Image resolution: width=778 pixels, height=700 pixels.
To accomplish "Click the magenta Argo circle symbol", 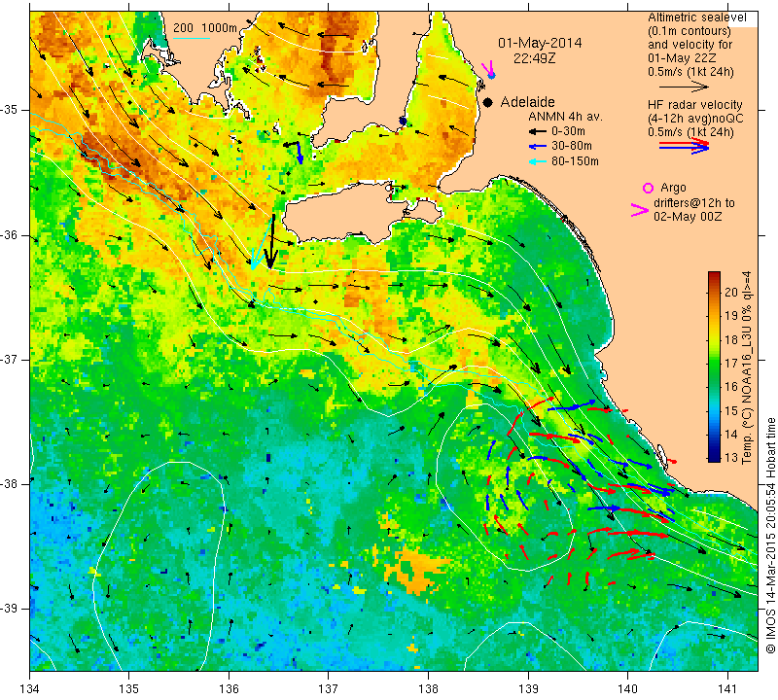I will click(x=648, y=188).
